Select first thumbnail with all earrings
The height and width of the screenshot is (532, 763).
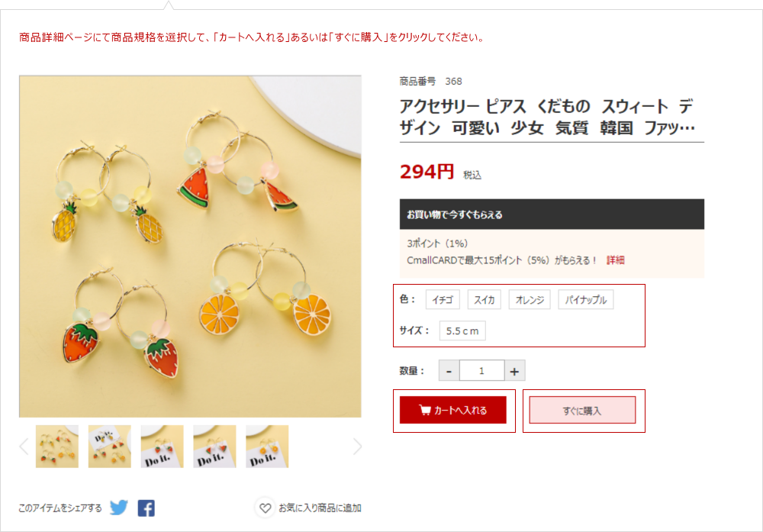tap(57, 447)
